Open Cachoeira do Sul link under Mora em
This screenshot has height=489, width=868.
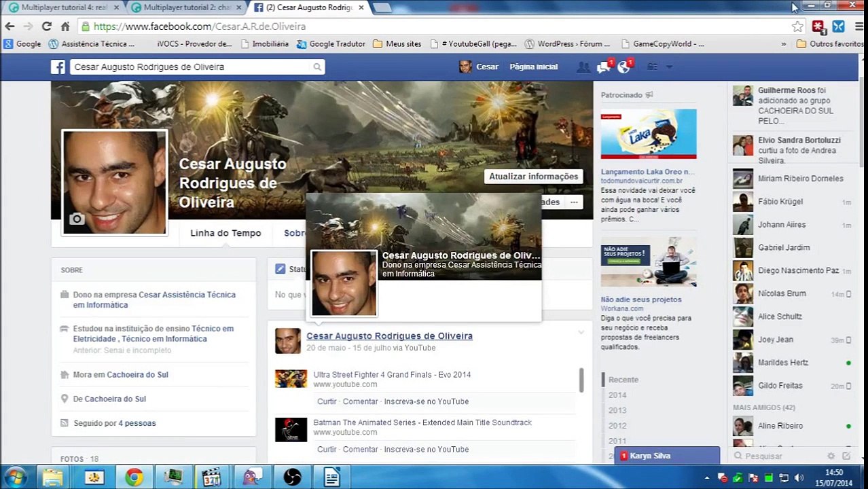[137, 374]
